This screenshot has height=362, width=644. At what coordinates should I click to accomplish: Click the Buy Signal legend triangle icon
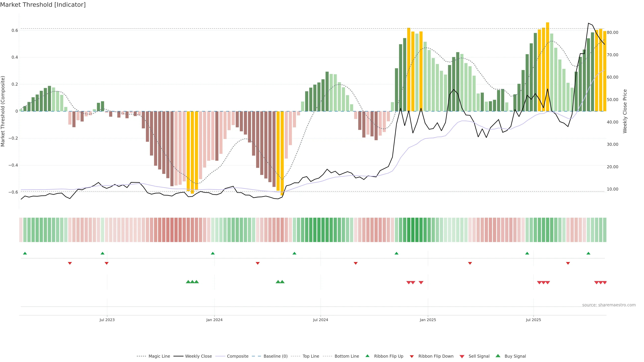tap(498, 356)
